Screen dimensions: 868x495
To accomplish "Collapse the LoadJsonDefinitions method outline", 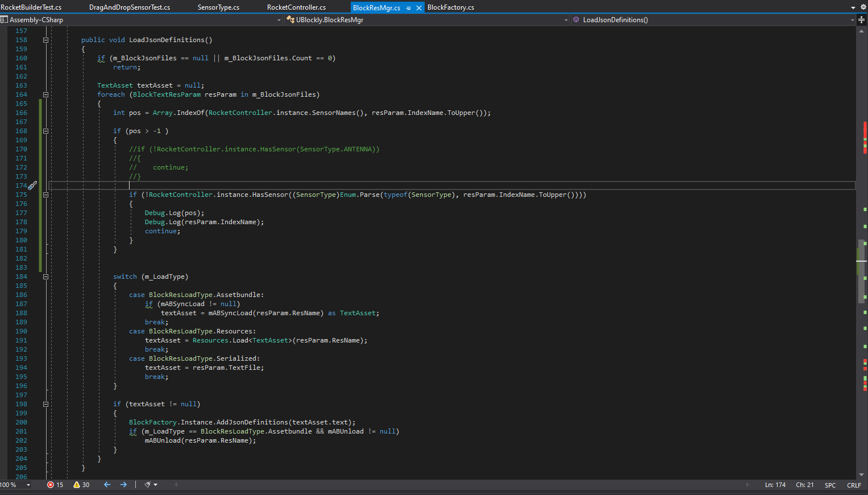I will tap(45, 40).
